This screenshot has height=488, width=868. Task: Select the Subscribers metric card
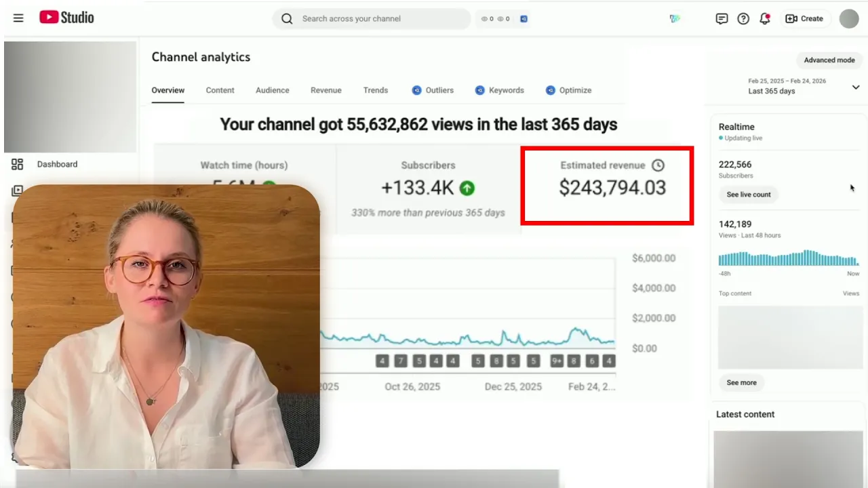tap(428, 188)
